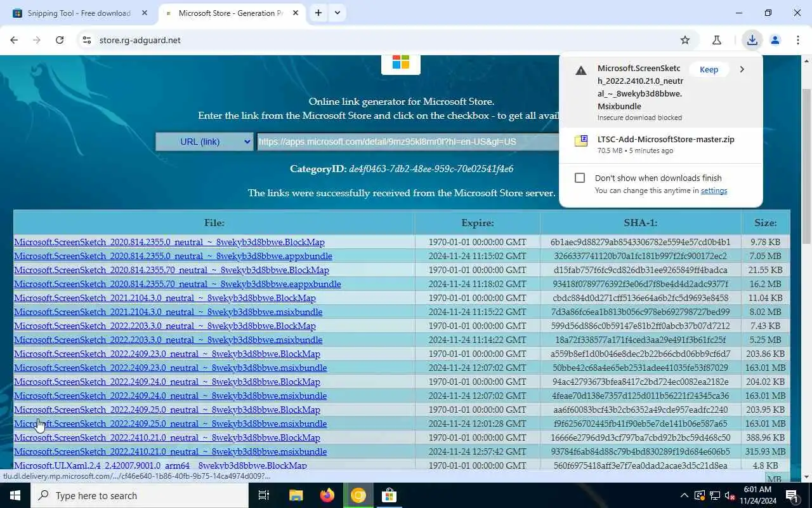The width and height of the screenshot is (812, 508).
Task: Toggle the downloads toolbar button
Action: click(752, 40)
